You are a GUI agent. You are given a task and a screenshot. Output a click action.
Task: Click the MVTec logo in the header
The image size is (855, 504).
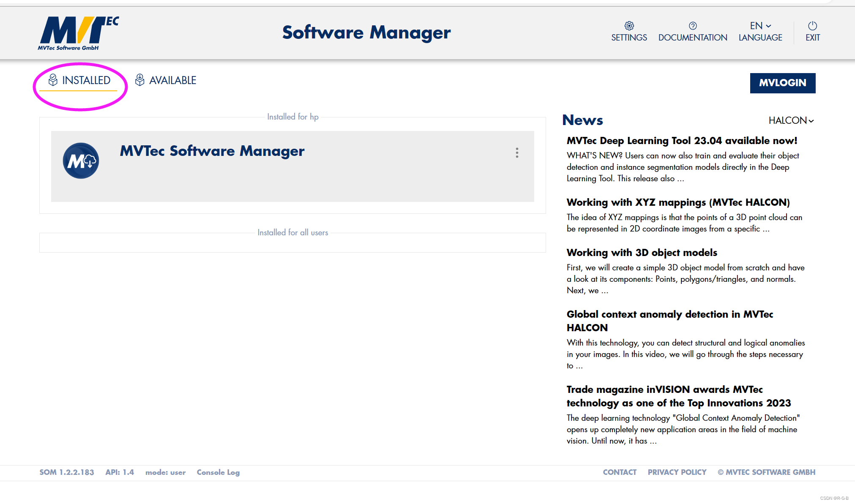click(x=78, y=33)
